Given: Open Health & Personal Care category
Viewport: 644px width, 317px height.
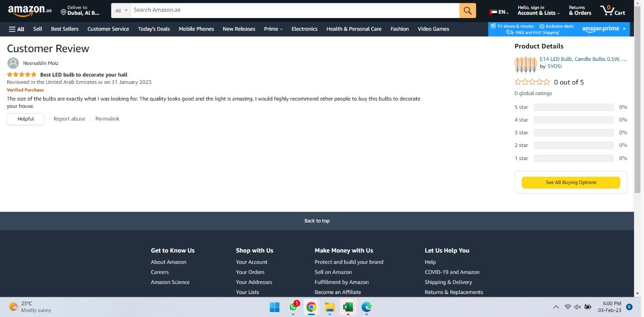Looking at the screenshot, I should [354, 29].
